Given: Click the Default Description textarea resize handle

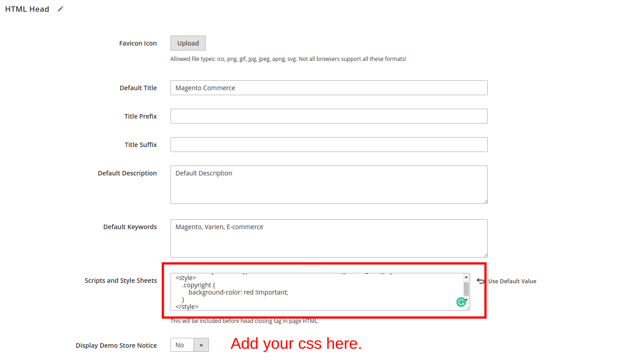Looking at the screenshot, I should [x=485, y=201].
